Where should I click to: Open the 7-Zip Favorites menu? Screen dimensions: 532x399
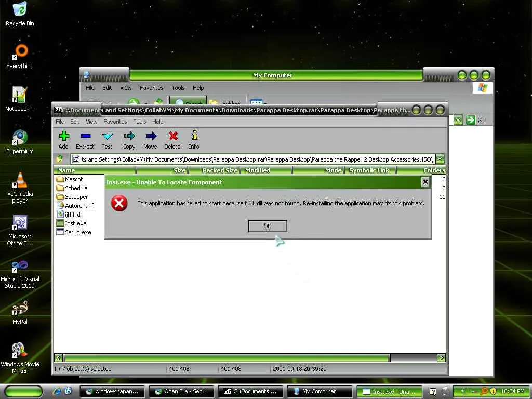[115, 122]
